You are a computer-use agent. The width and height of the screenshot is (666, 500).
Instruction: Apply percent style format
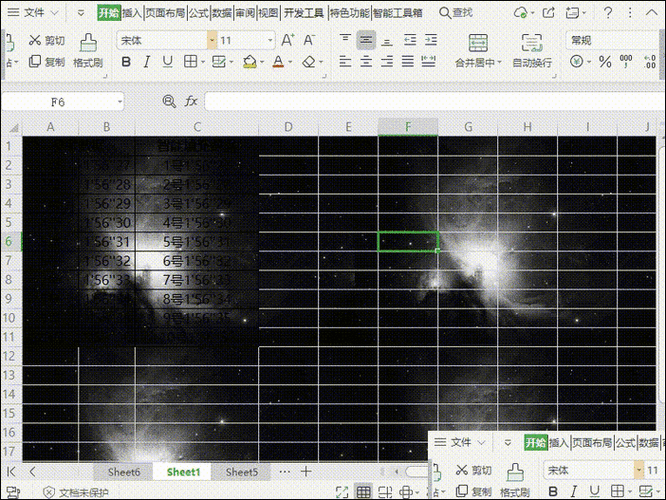605,62
